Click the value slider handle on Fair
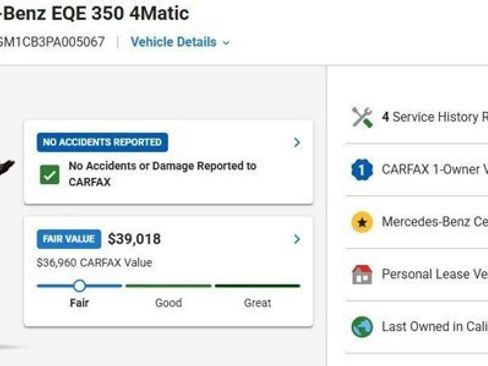Viewport: 488px width, 366px height. (79, 286)
